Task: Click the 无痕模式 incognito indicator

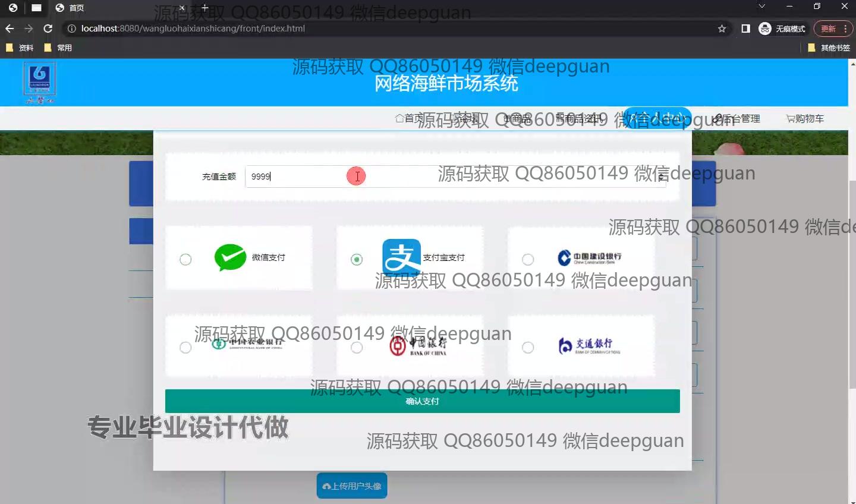Action: tap(782, 29)
